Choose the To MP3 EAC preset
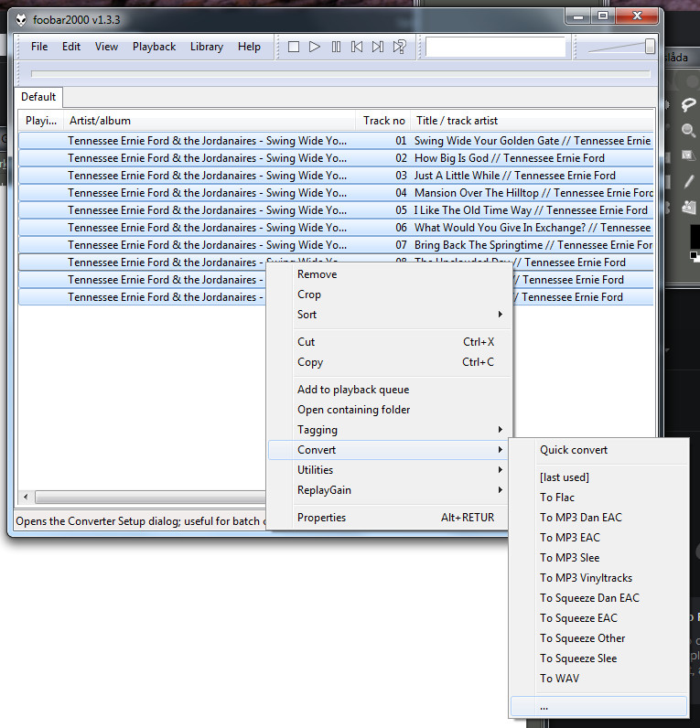This screenshot has height=728, width=700. (x=598, y=537)
